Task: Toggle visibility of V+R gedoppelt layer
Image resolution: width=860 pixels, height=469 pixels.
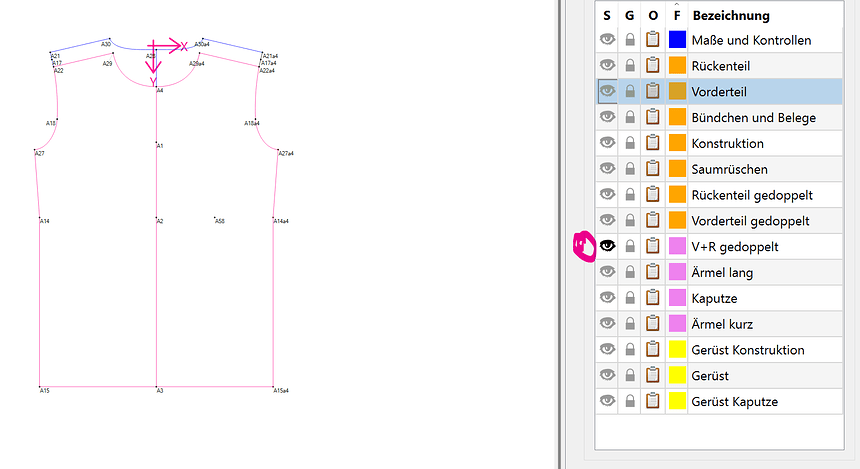Action: (x=607, y=246)
